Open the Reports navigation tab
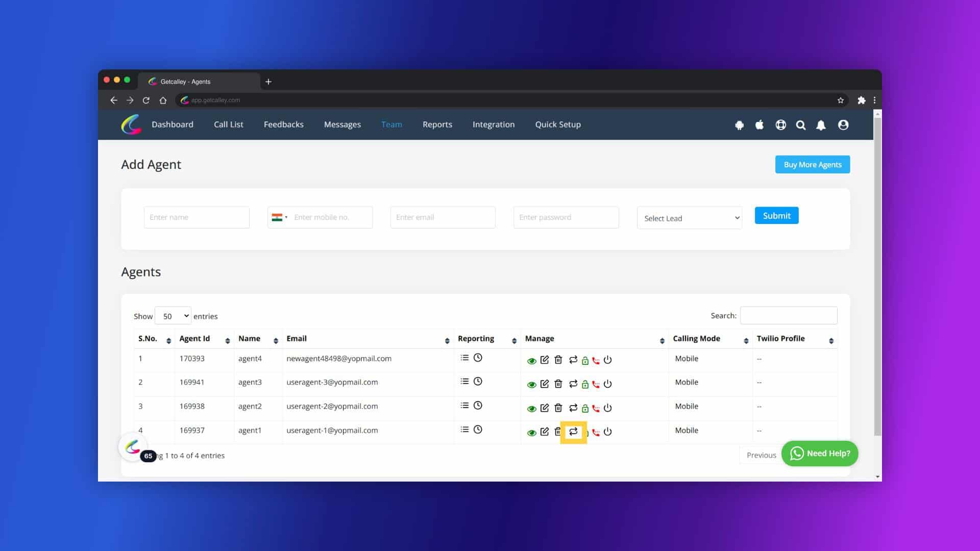980x551 pixels. [x=437, y=124]
